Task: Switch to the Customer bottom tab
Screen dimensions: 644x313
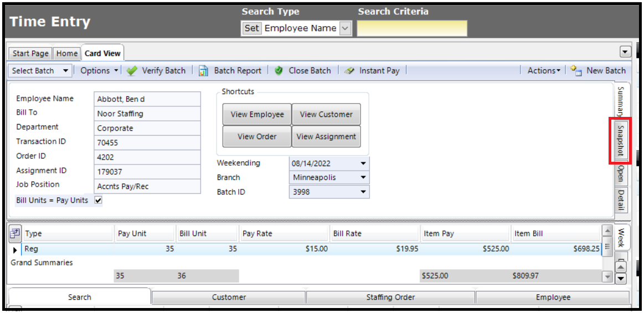Action: click(229, 297)
